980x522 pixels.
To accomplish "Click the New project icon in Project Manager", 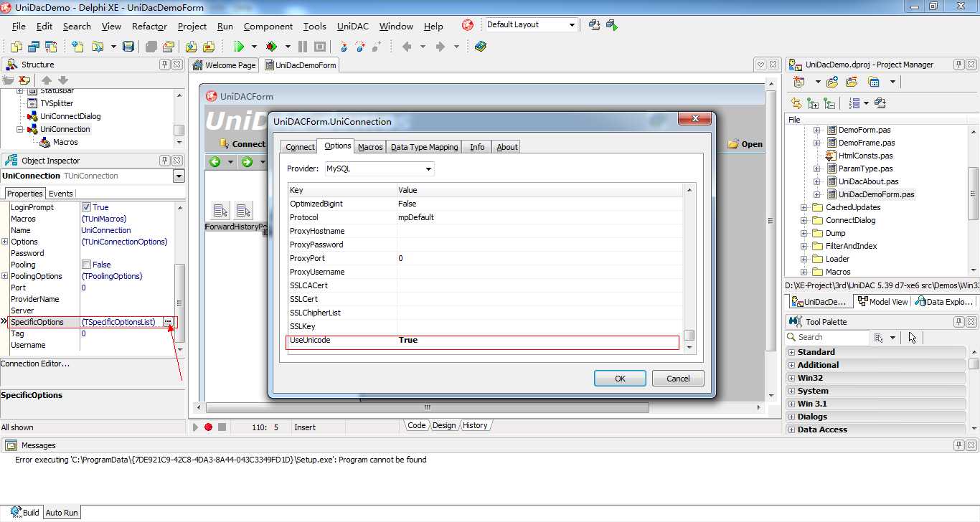I will tap(798, 82).
